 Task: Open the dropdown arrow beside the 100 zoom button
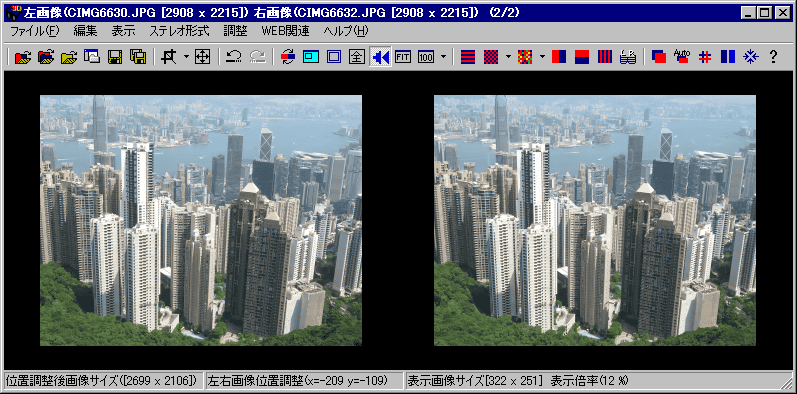coord(443,57)
